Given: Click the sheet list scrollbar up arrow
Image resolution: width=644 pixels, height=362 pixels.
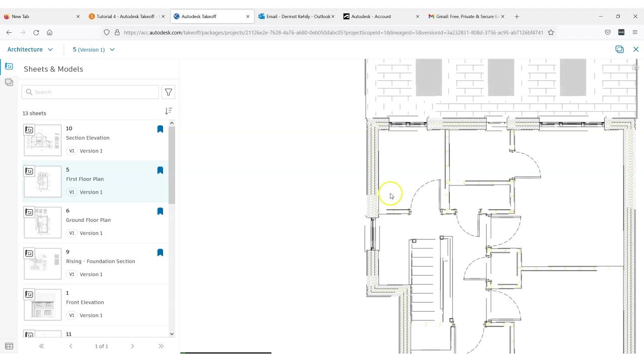Looking at the screenshot, I should click(x=172, y=123).
